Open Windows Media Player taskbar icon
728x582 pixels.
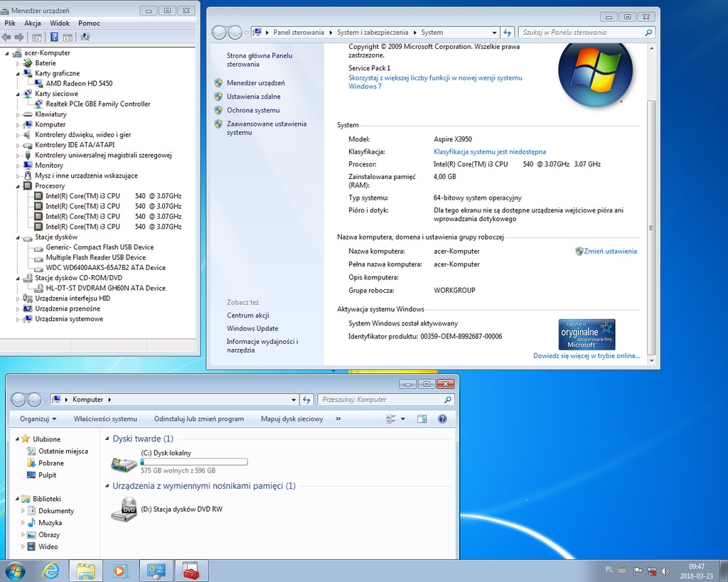point(119,571)
